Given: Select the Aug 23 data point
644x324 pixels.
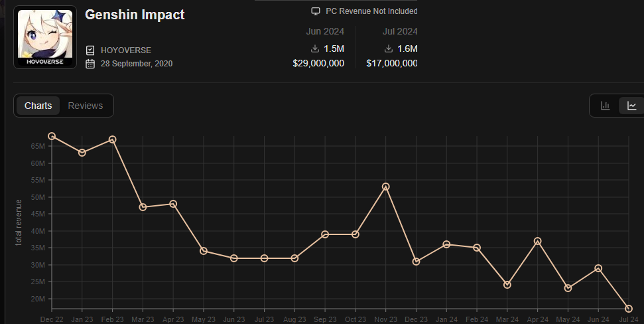Looking at the screenshot, I should coord(295,258).
